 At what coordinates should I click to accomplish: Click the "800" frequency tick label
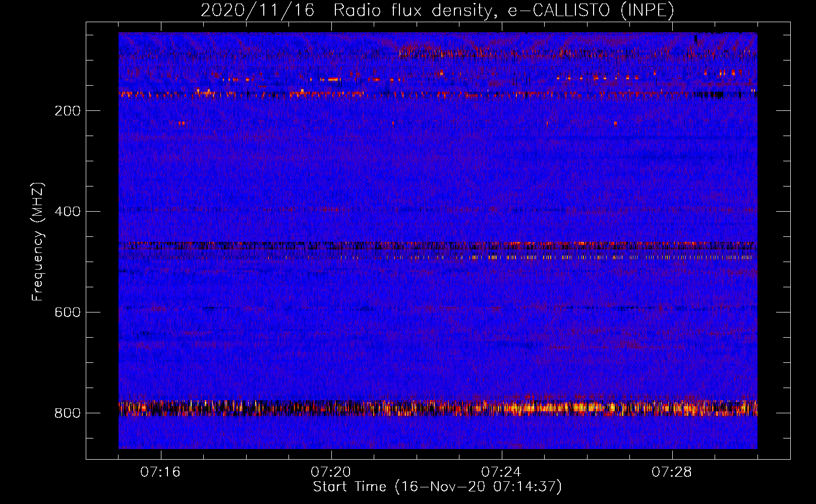click(68, 413)
